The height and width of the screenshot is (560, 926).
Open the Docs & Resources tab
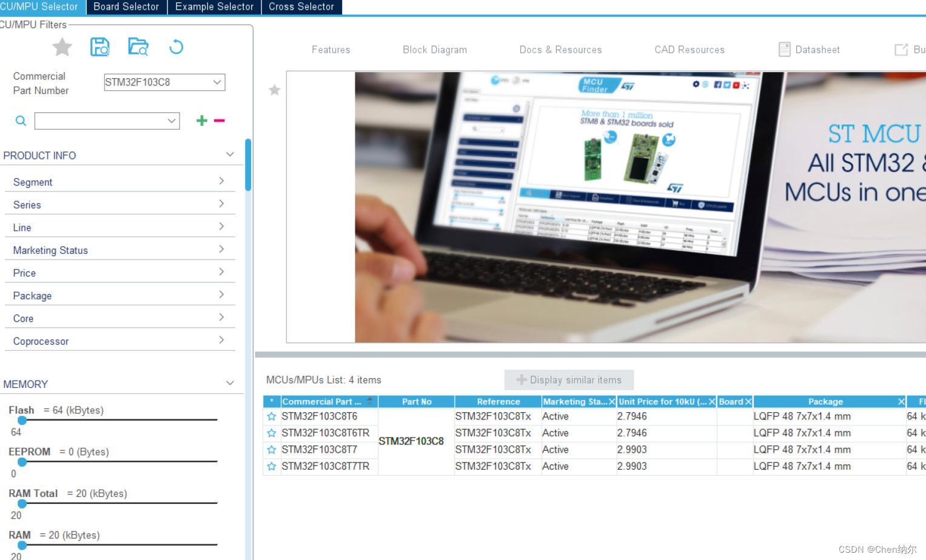560,50
